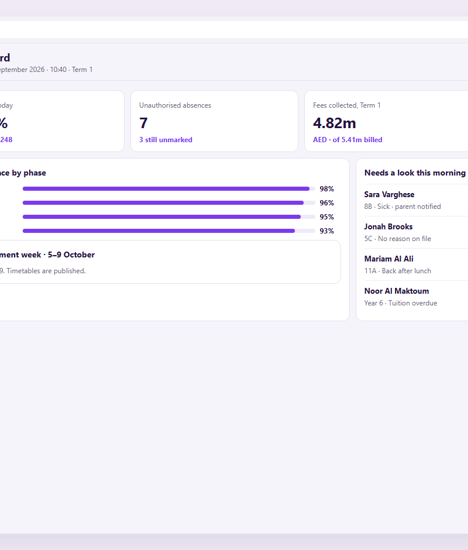Click the 96% label
Screen dimensions: 468x550
click(x=326, y=203)
